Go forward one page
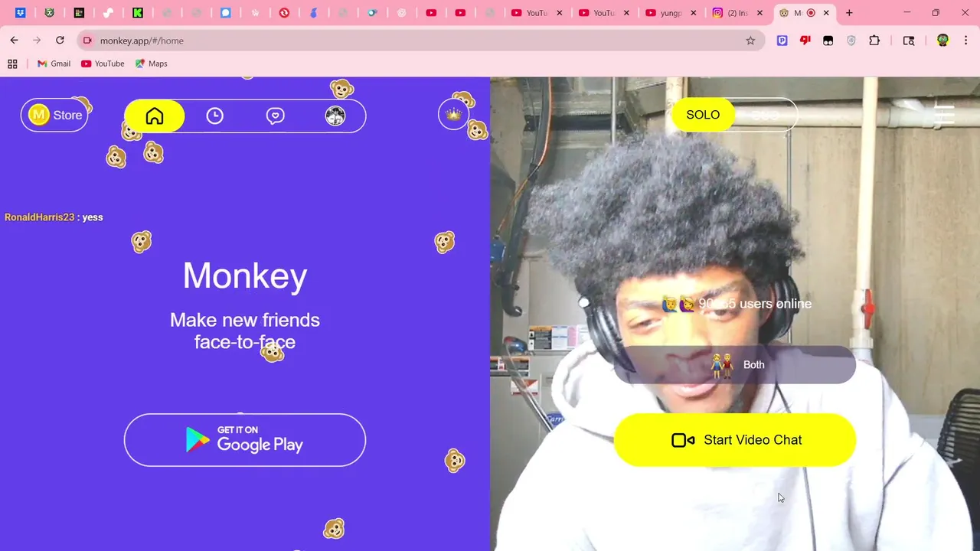The height and width of the screenshot is (551, 980). coord(37,41)
